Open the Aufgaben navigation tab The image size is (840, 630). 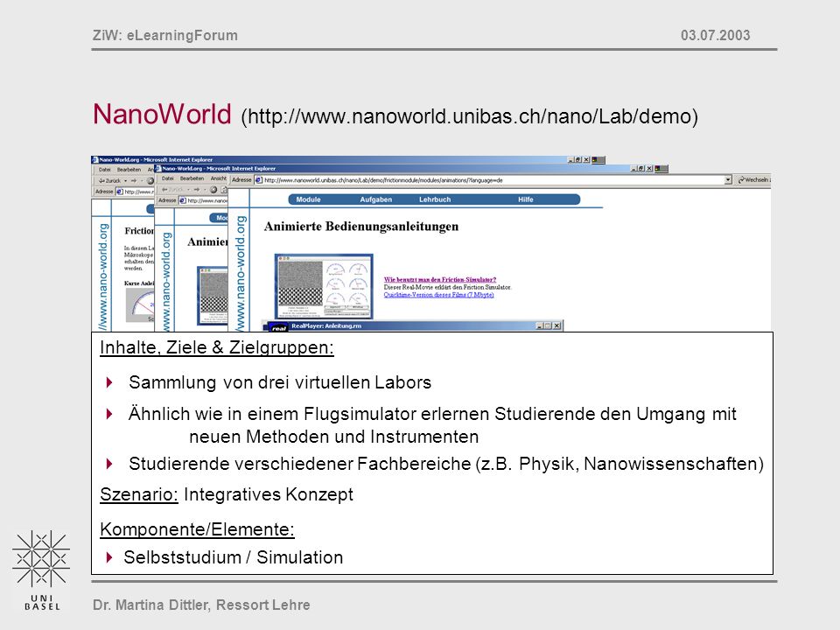click(375, 199)
